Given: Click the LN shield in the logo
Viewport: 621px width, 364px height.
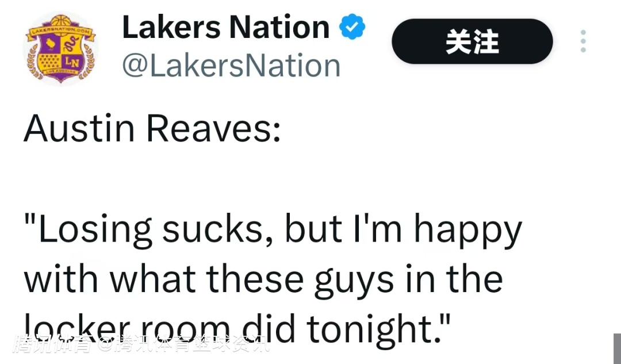Looking at the screenshot, I should point(71,60).
